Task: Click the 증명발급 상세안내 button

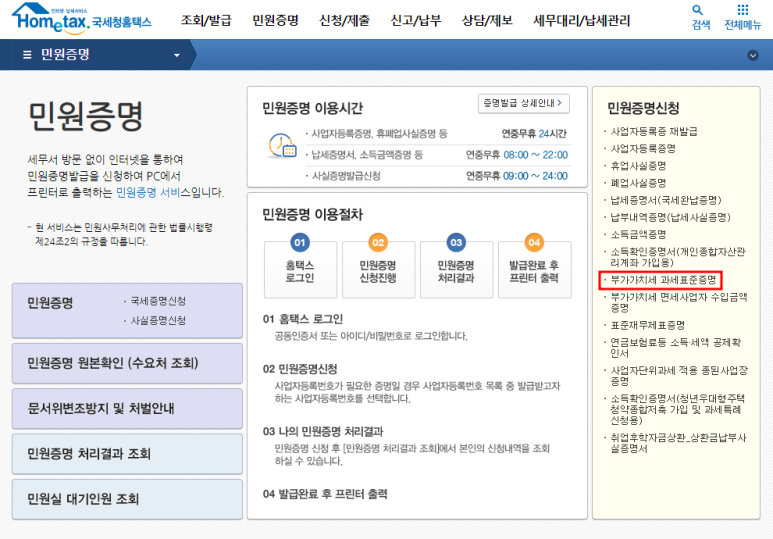Action: (524, 103)
